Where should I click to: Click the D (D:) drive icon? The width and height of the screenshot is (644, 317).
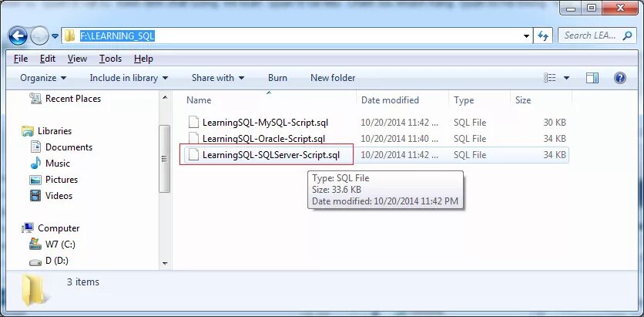coord(35,261)
